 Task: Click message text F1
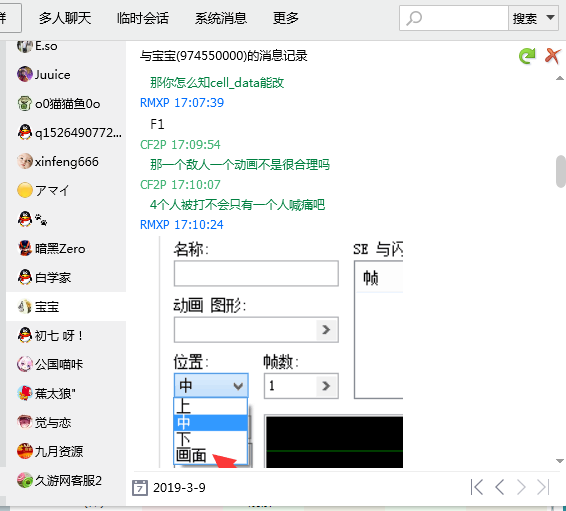tap(157, 125)
